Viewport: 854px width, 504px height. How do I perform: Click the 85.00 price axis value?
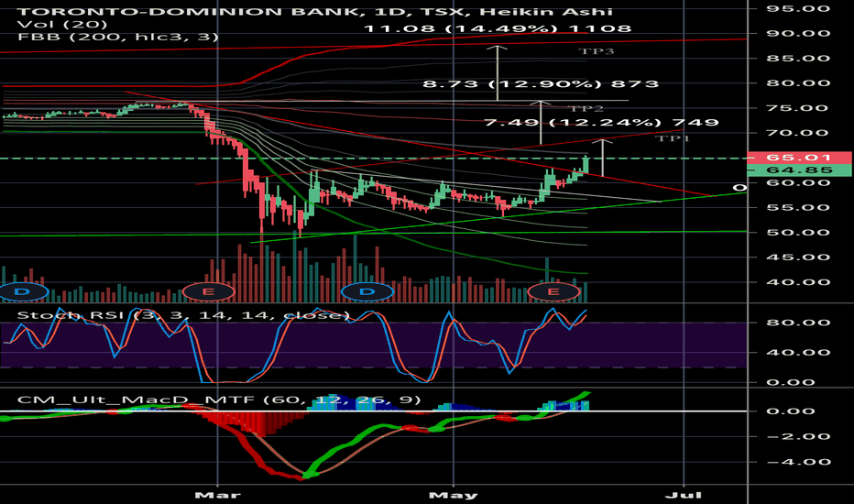(798, 59)
